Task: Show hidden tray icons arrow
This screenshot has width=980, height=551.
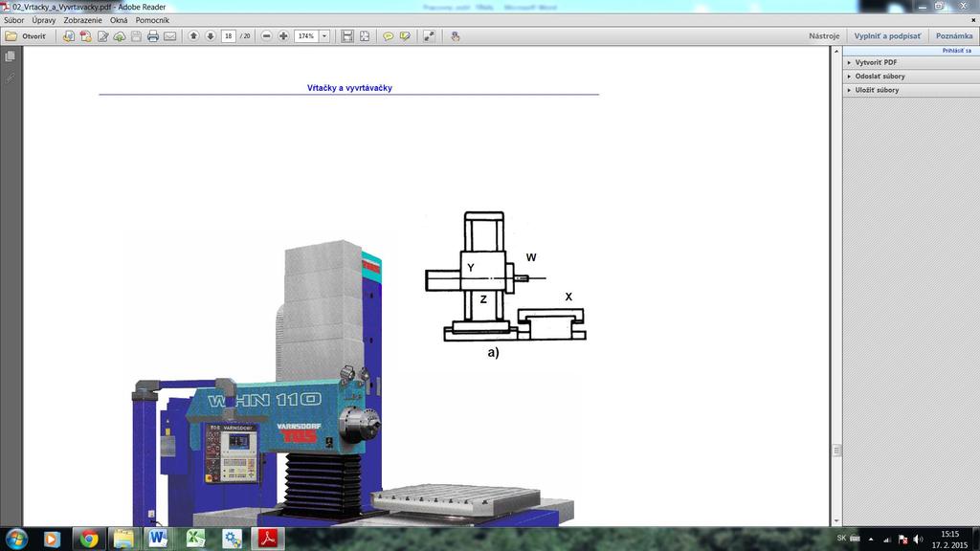Action: 871,540
